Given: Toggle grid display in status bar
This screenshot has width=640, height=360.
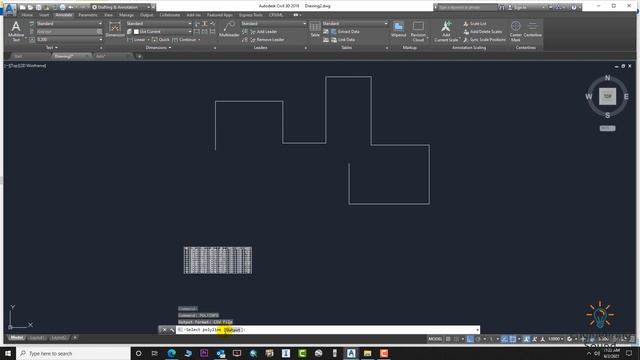Looking at the screenshot, I should pos(449,339).
